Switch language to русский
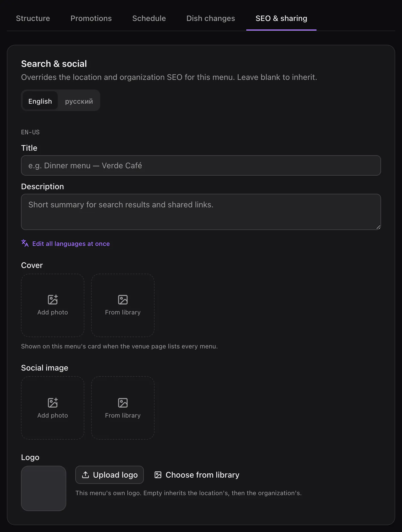Screen dimensions: 402x532 pyautogui.click(x=79, y=101)
